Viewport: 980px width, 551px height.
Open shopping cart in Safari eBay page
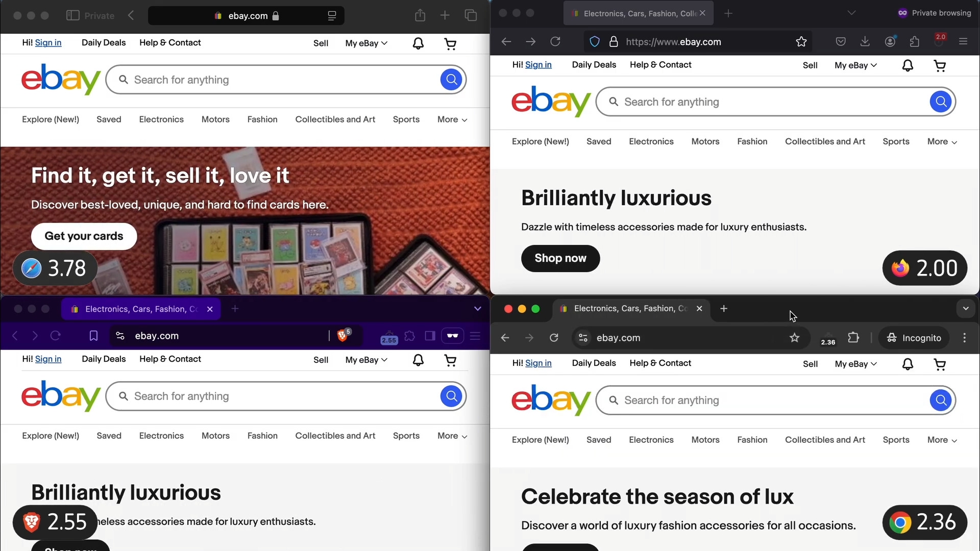[x=450, y=44]
